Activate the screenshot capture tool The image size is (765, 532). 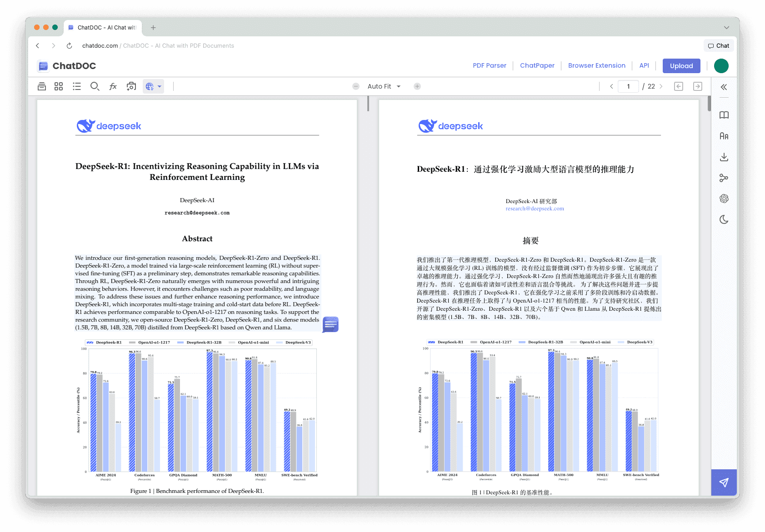(x=131, y=86)
